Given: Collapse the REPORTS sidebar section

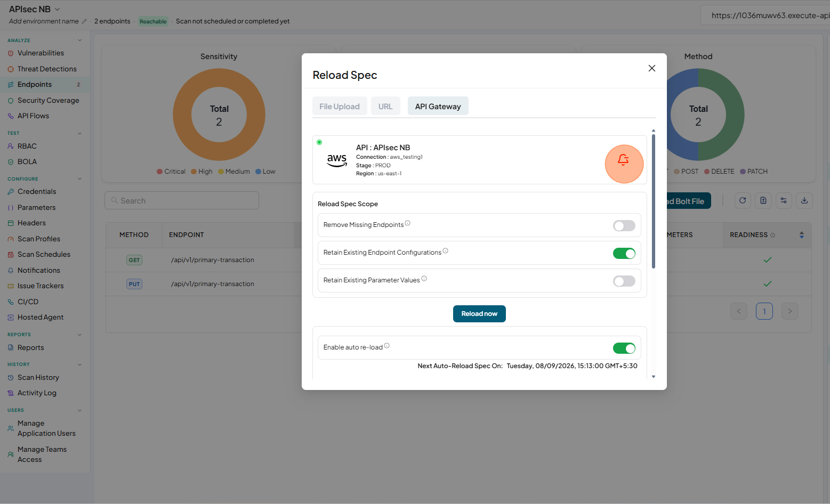Looking at the screenshot, I should point(80,335).
